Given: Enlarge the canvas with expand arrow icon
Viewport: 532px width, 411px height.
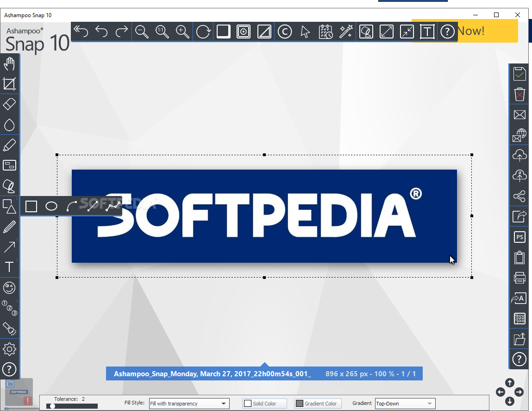Looking at the screenshot, I should 387,32.
